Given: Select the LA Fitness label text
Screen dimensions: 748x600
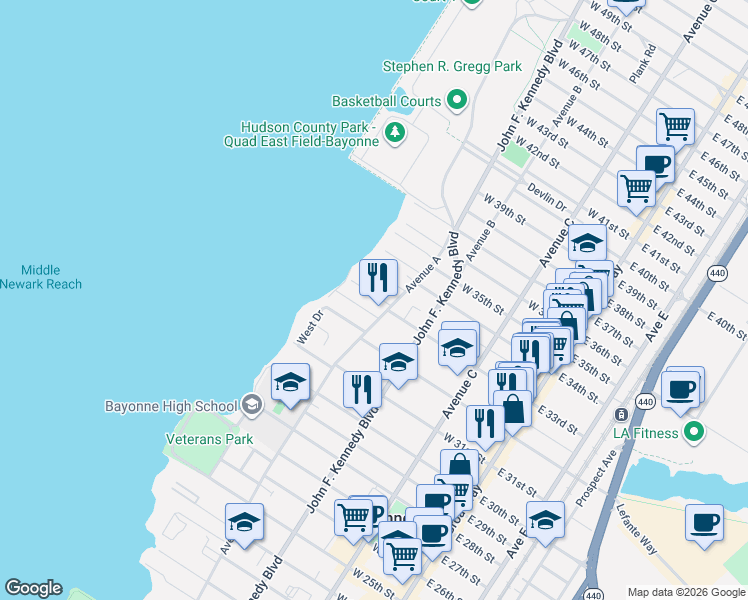Looking at the screenshot, I should pyautogui.click(x=645, y=433).
